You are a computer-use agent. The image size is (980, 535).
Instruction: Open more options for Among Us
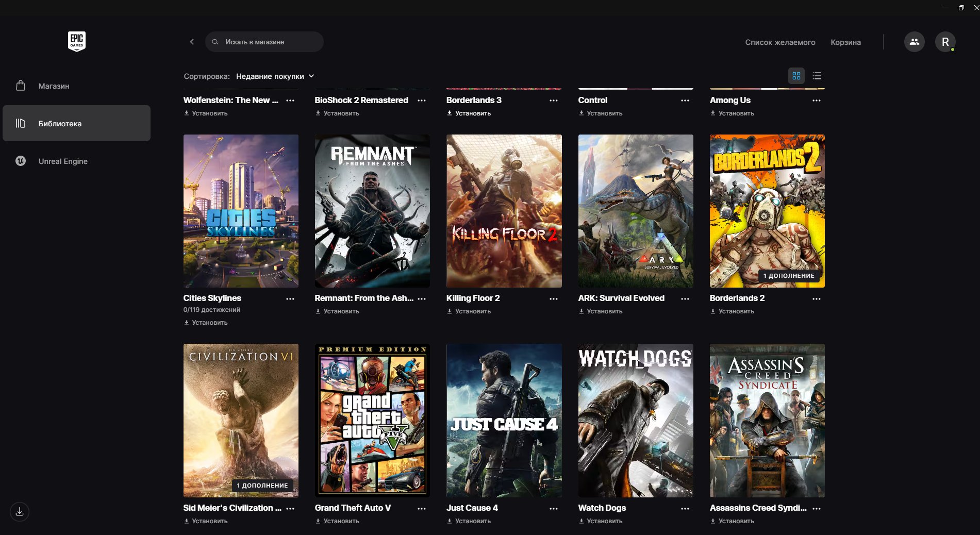coord(817,101)
